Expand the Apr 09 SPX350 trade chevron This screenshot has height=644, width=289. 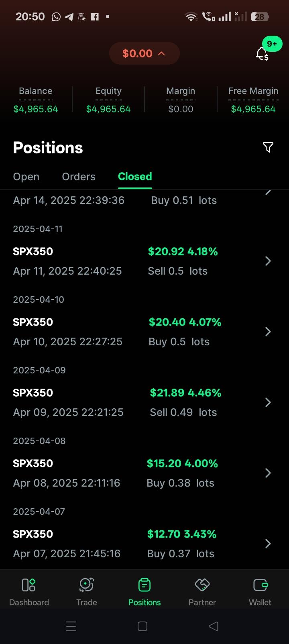(268, 403)
